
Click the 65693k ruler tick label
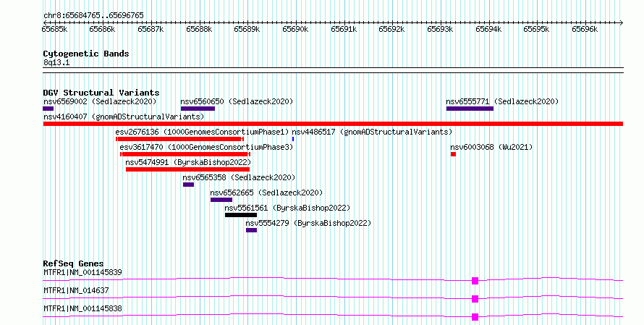tap(440, 29)
